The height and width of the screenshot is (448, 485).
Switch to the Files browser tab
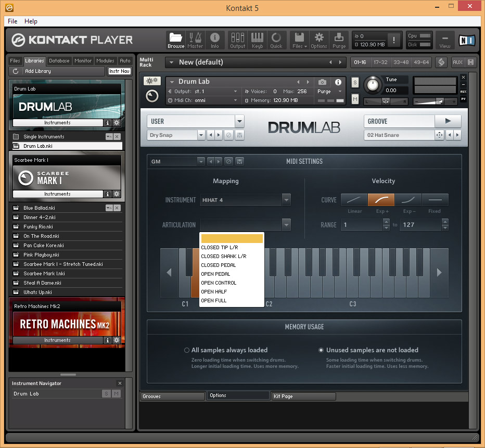[15, 61]
